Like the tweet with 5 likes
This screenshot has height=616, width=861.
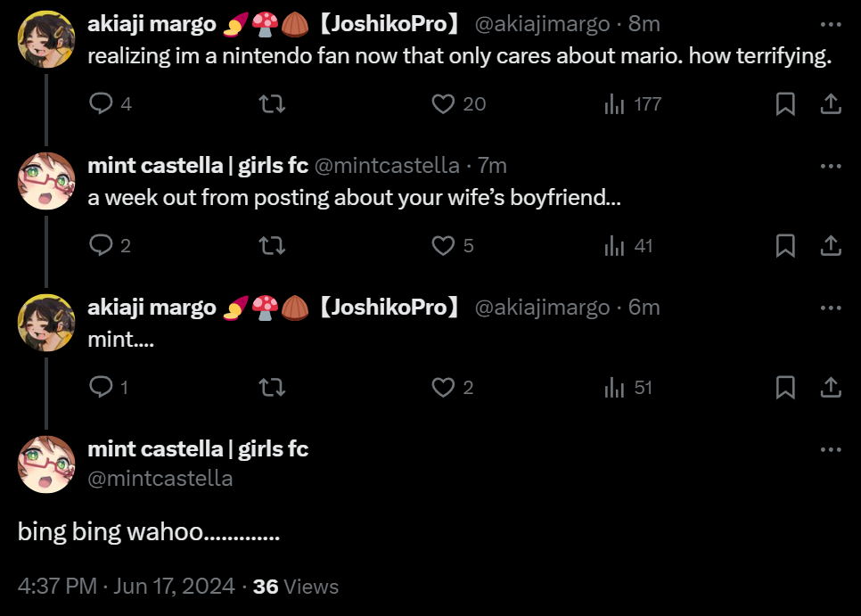click(443, 245)
